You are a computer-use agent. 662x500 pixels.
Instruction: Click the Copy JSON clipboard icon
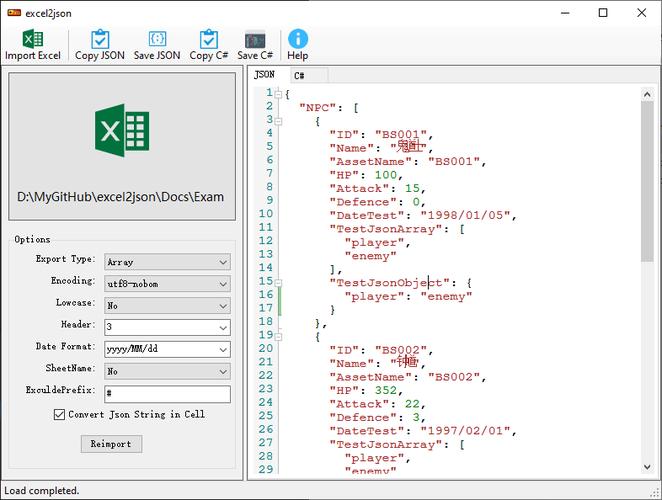coord(100,39)
